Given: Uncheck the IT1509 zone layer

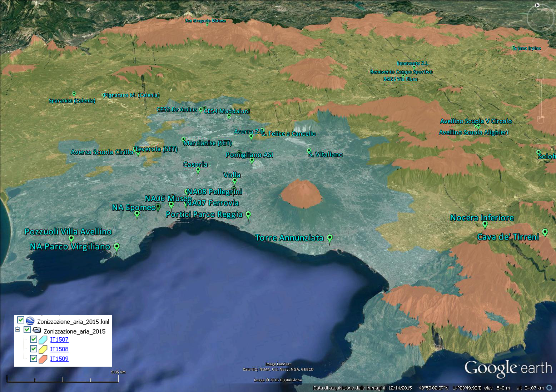Looking at the screenshot, I should pyautogui.click(x=34, y=358).
